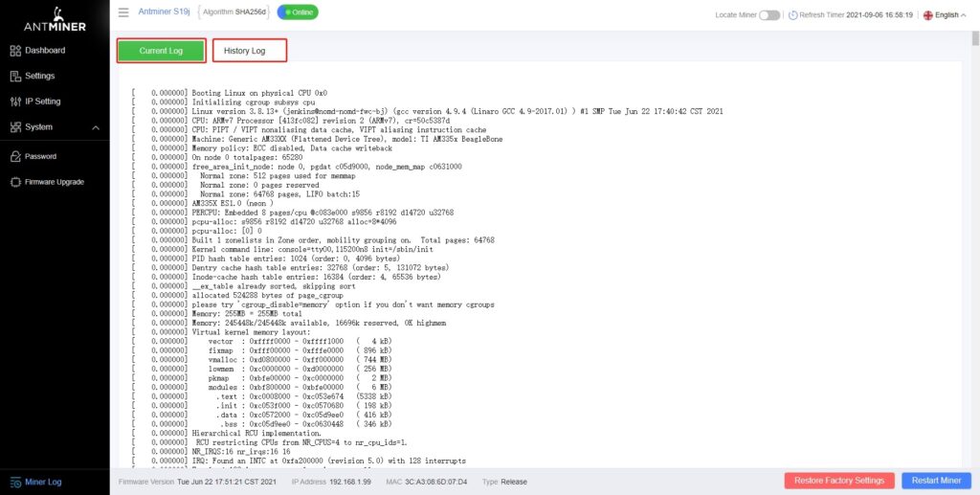Click the Algorithm SHA256d label
The image size is (980, 495).
click(234, 12)
